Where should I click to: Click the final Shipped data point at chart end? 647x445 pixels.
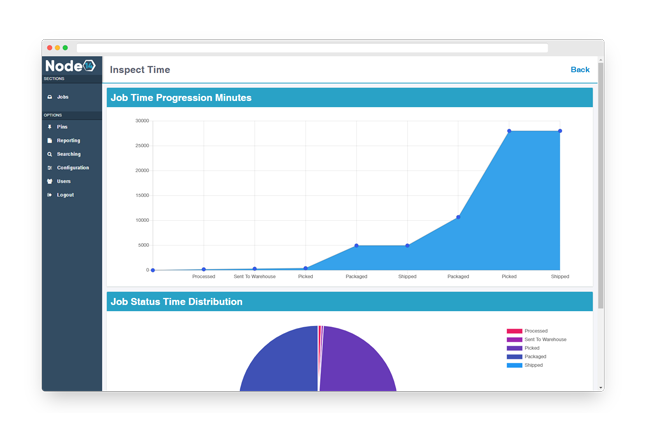[560, 131]
